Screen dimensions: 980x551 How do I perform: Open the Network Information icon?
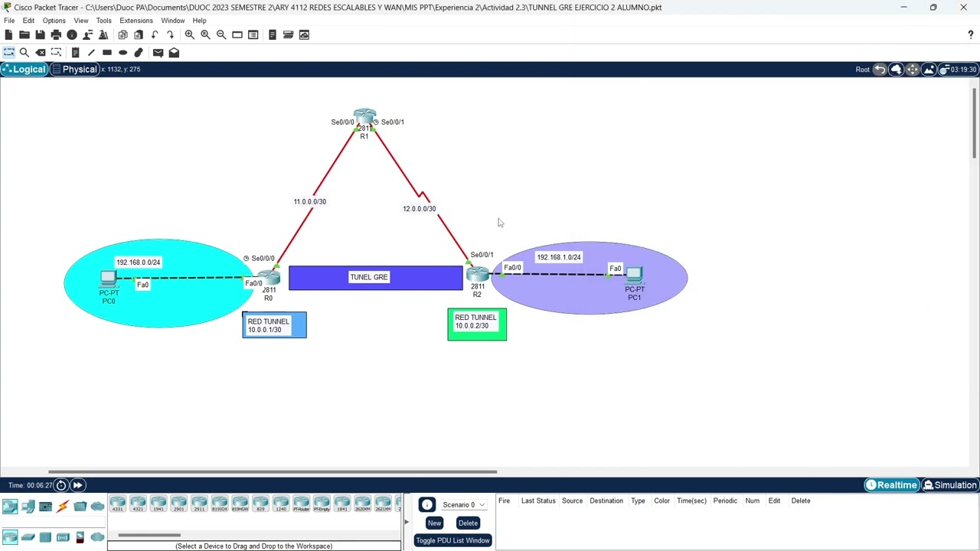point(72,34)
